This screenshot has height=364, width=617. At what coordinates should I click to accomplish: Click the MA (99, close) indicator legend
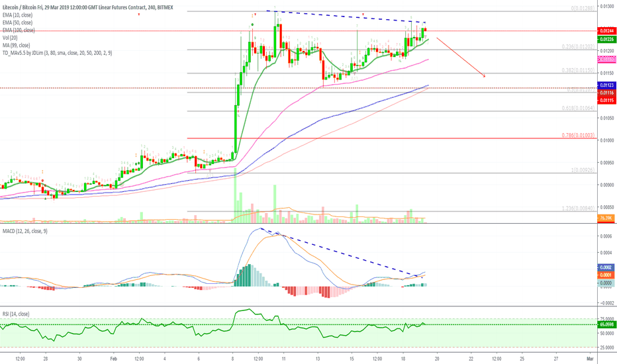point(16,45)
